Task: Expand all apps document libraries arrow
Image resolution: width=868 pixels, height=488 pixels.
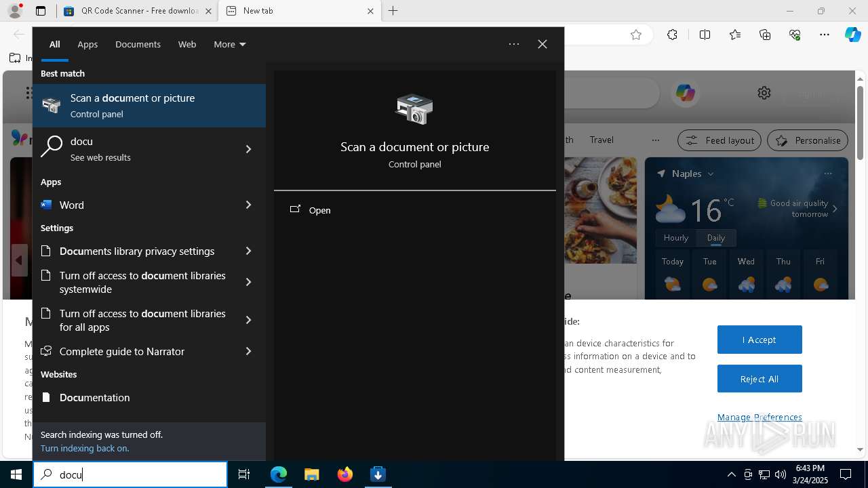Action: [x=248, y=320]
